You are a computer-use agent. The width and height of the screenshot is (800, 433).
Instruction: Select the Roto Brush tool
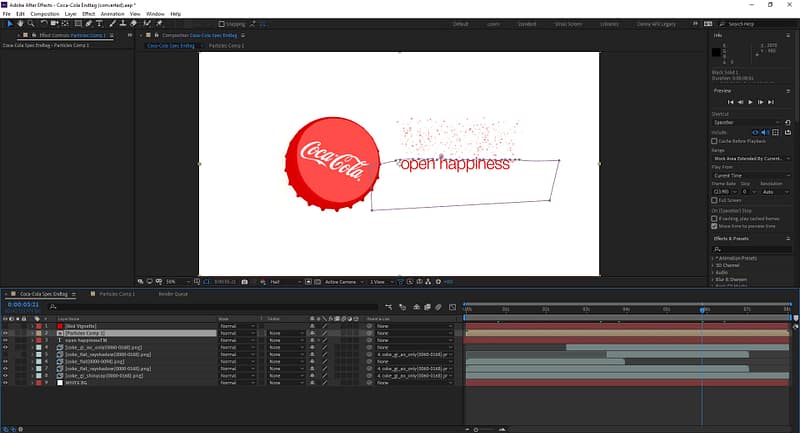pos(147,23)
